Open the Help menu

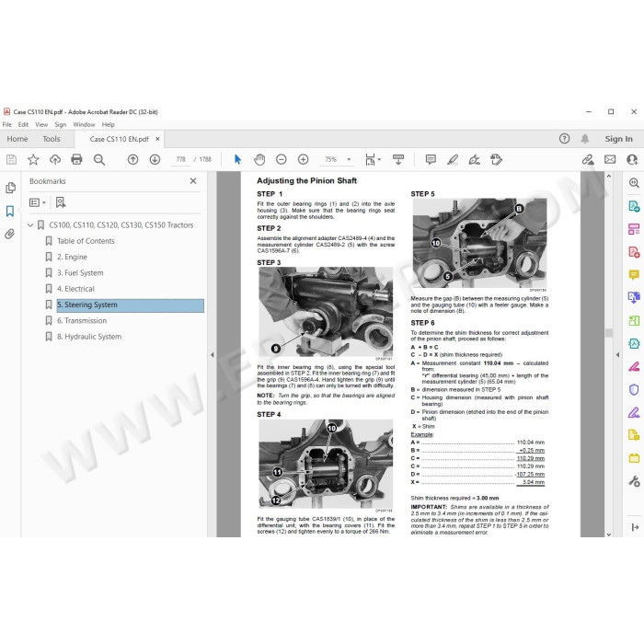pyautogui.click(x=108, y=124)
